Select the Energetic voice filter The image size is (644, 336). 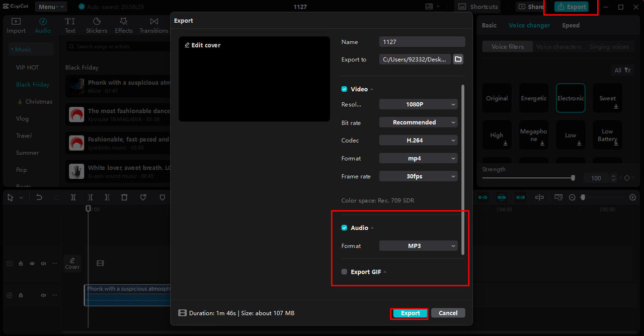click(x=534, y=98)
